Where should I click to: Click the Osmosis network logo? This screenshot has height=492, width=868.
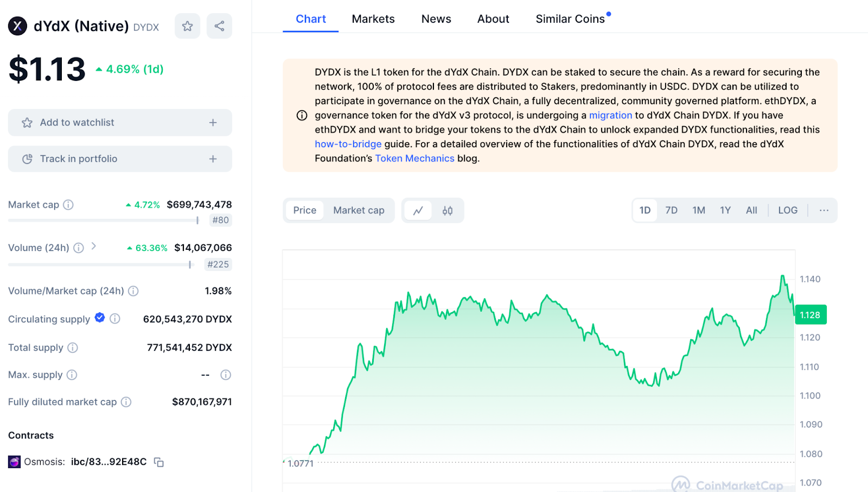coord(14,462)
